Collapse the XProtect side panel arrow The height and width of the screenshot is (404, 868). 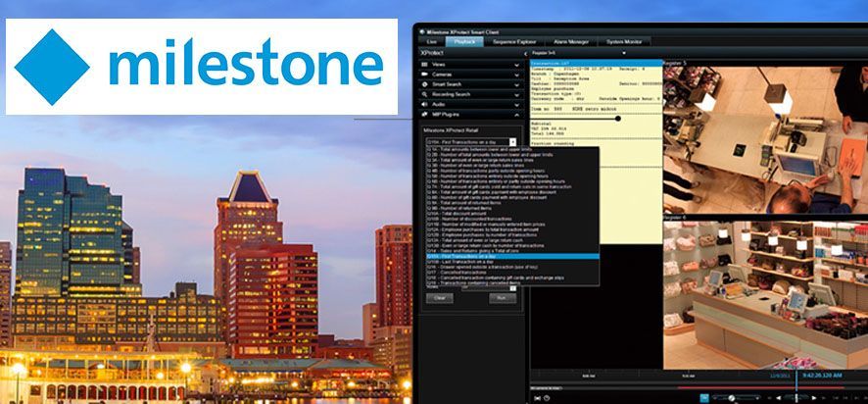(525, 53)
